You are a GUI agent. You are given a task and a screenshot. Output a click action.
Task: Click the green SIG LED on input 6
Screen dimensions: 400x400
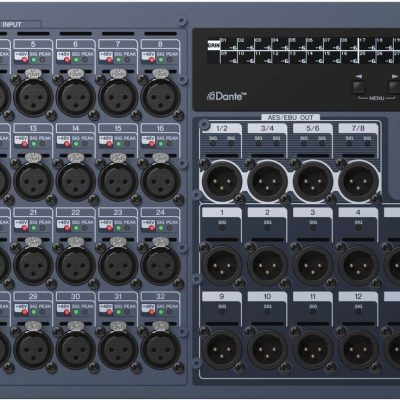coord(76,60)
